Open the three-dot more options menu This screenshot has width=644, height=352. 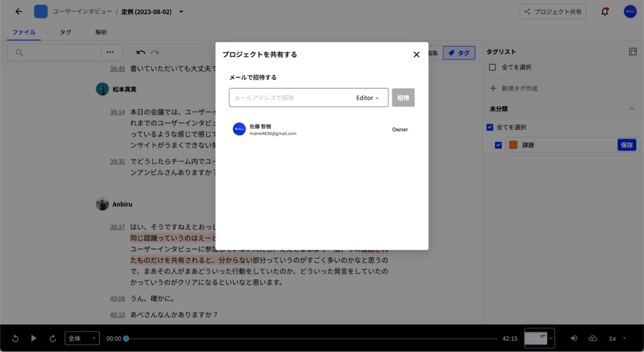pos(110,52)
